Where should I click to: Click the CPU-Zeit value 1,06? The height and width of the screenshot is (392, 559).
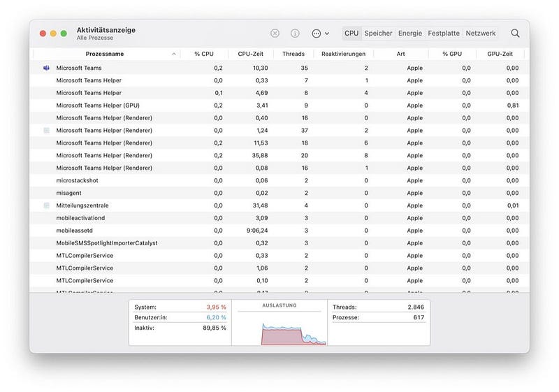pyautogui.click(x=262, y=268)
